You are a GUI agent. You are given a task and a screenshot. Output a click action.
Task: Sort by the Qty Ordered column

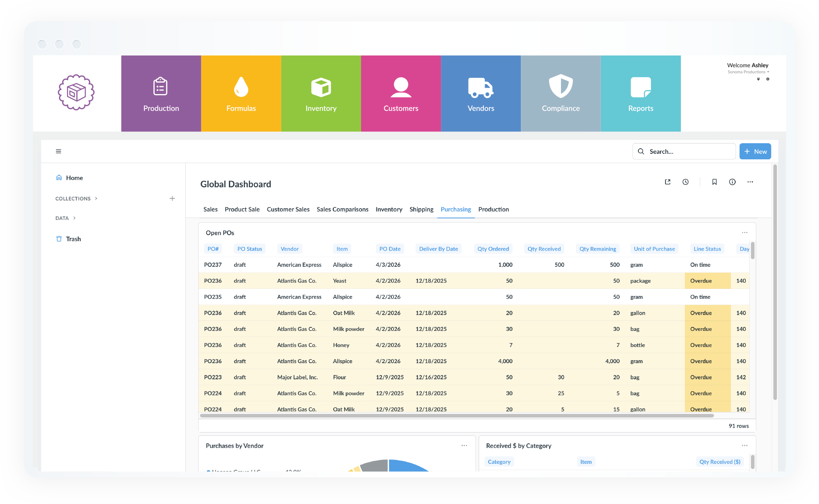493,249
